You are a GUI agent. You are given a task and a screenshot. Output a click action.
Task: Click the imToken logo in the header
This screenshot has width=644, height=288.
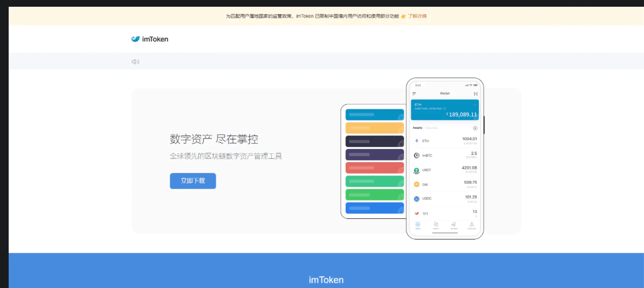[x=150, y=38]
